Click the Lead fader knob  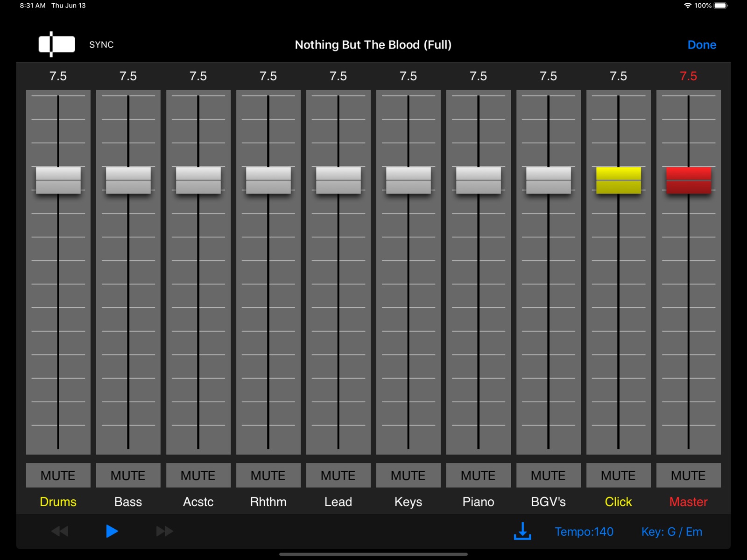pos(338,180)
